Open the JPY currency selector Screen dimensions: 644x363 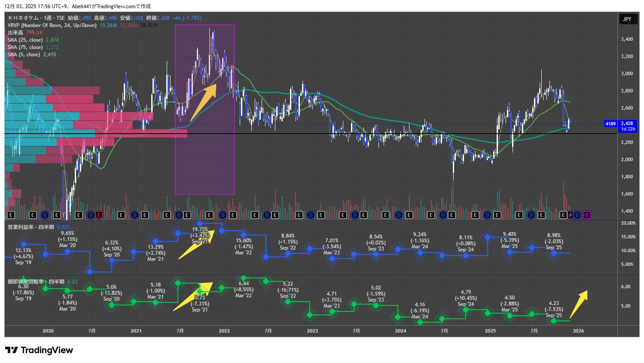coord(627,19)
